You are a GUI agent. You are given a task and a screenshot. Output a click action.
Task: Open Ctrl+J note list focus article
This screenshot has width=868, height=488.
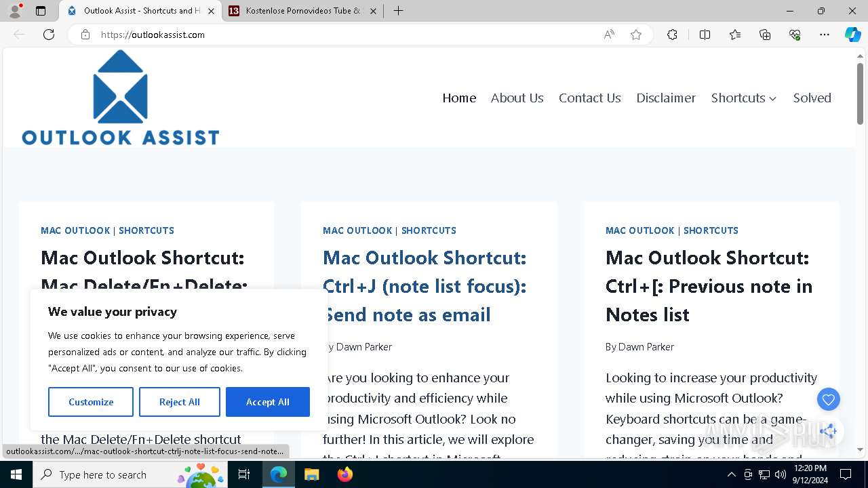[425, 286]
